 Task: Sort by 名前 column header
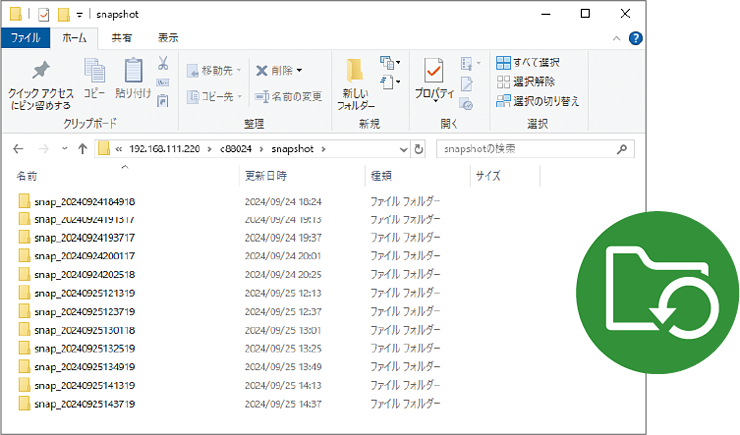click(26, 176)
